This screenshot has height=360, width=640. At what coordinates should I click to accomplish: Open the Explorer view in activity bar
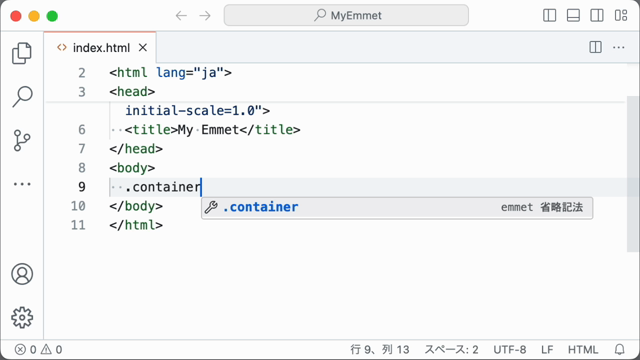tap(22, 53)
